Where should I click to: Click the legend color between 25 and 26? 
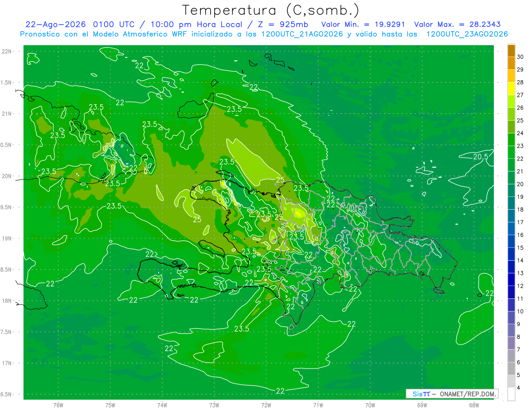pyautogui.click(x=511, y=114)
